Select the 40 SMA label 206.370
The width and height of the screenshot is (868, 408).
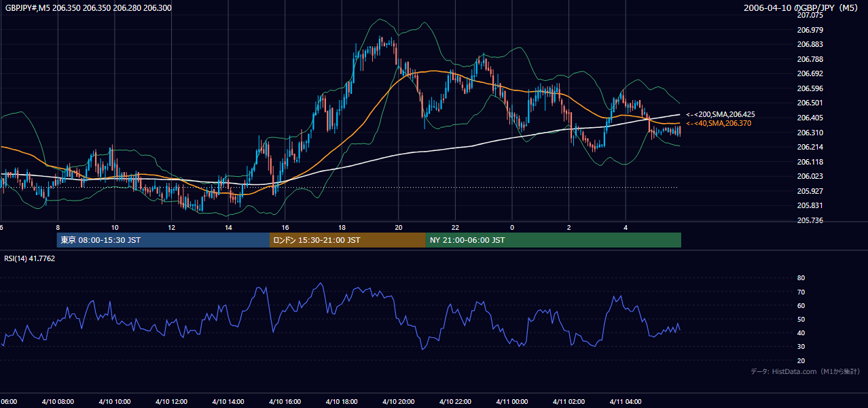pyautogui.click(x=718, y=124)
